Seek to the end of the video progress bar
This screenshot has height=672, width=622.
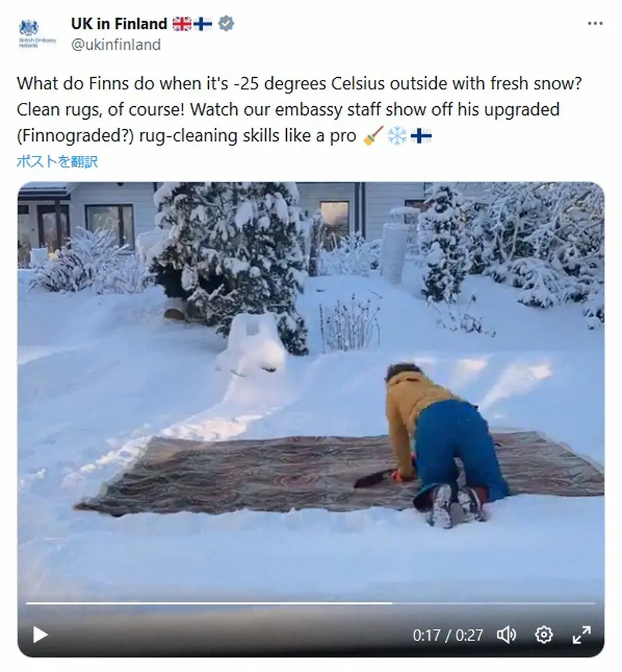[594, 603]
